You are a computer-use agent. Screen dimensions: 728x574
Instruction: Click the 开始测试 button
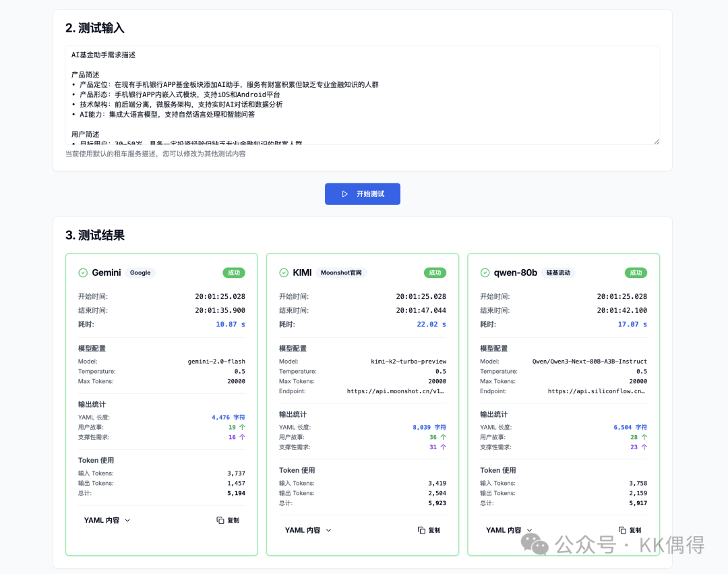click(x=363, y=194)
